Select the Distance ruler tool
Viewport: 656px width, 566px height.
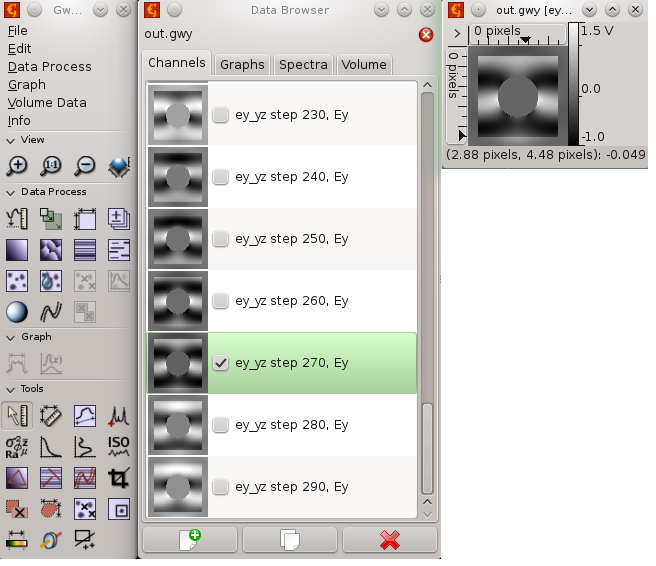(51, 414)
